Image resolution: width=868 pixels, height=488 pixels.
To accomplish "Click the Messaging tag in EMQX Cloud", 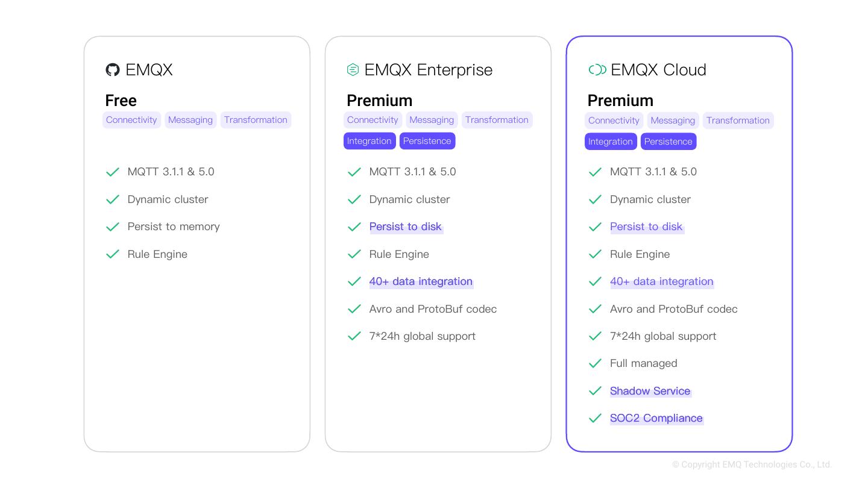I will click(x=673, y=120).
